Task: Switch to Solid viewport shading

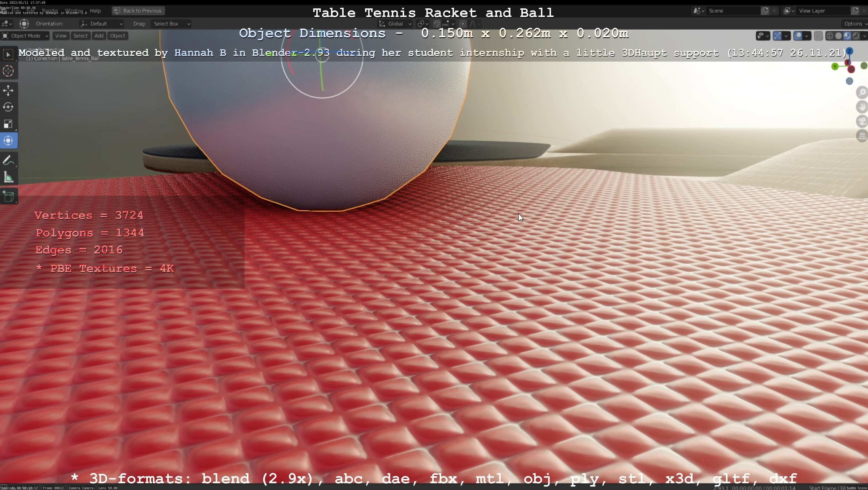Action: 839,36
